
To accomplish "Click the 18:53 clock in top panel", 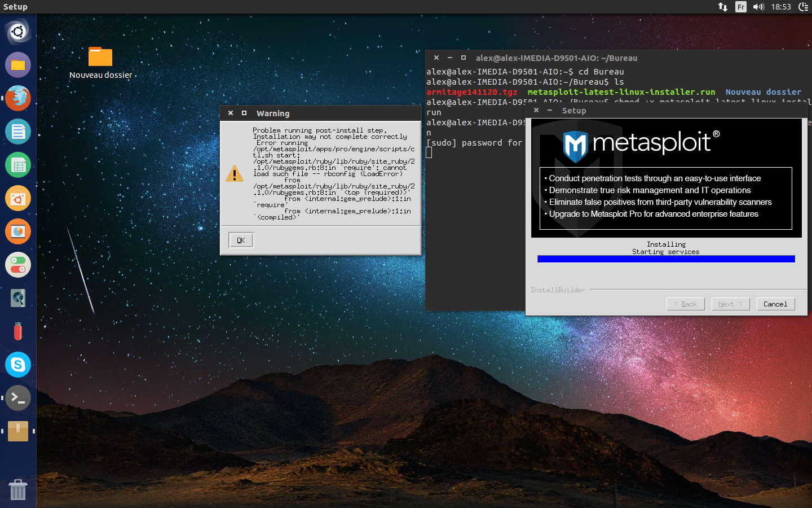I will (781, 7).
